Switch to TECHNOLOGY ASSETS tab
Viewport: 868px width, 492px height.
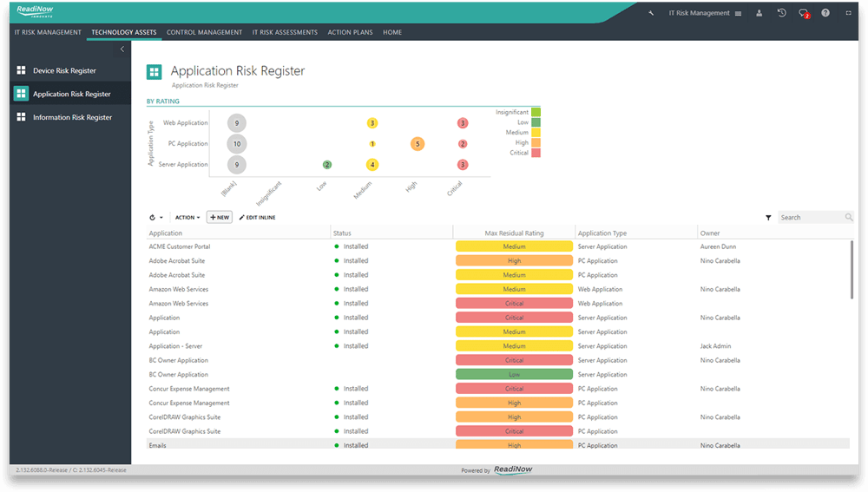124,32
